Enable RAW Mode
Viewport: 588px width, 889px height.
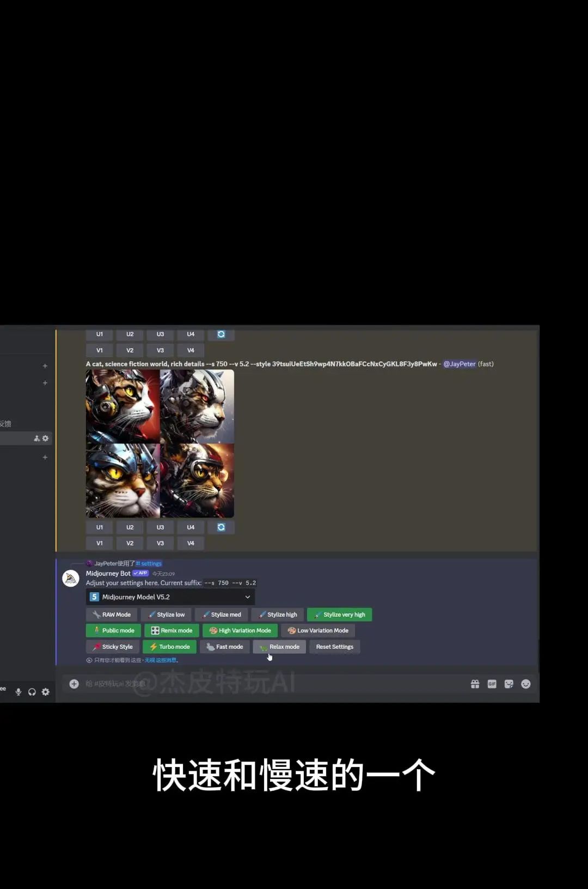point(112,614)
